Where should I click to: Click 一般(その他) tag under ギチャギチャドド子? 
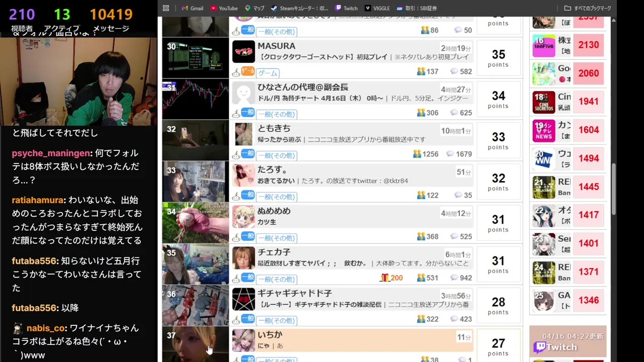277,320
